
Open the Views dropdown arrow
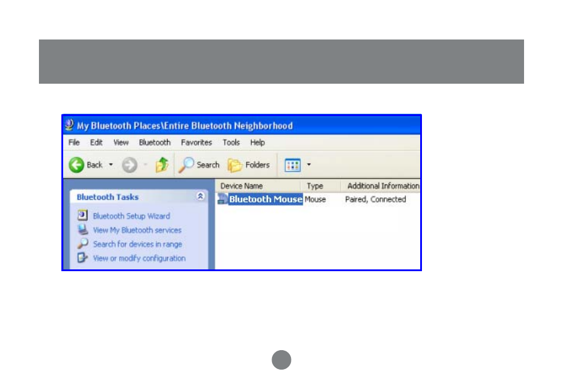point(309,164)
